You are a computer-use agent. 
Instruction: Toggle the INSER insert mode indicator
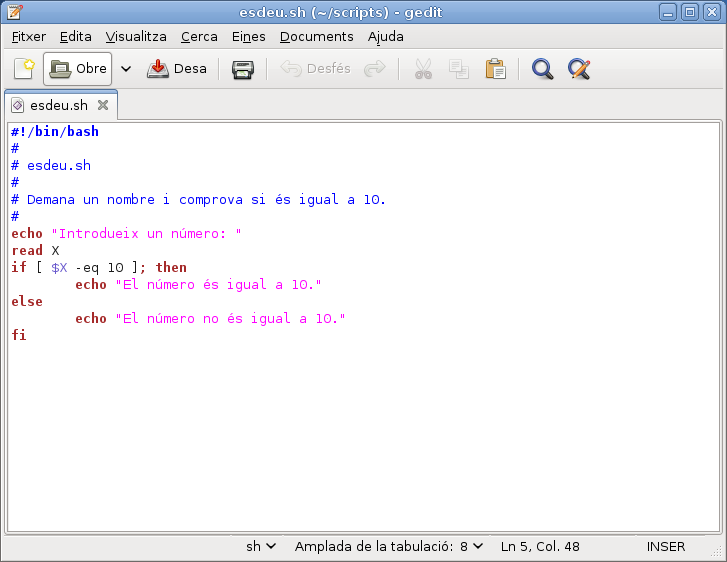pos(666,546)
